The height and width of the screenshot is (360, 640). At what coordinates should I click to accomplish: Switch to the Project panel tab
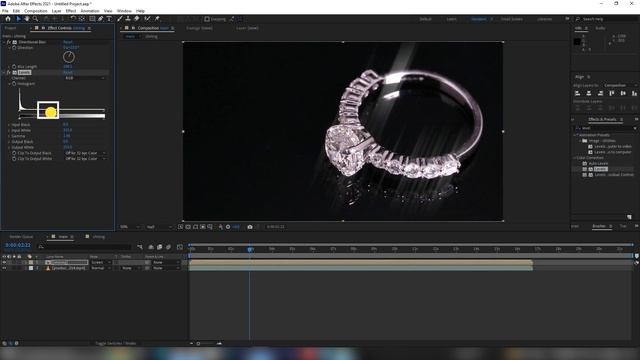10,28
